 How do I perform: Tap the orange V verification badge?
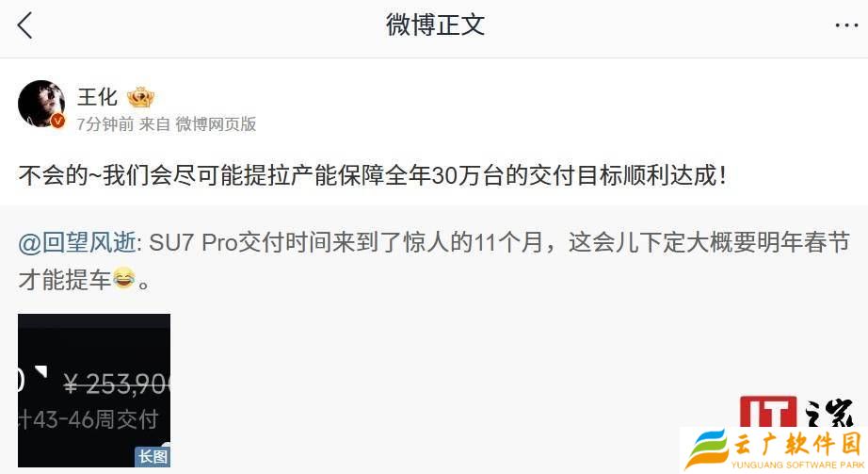tap(58, 121)
